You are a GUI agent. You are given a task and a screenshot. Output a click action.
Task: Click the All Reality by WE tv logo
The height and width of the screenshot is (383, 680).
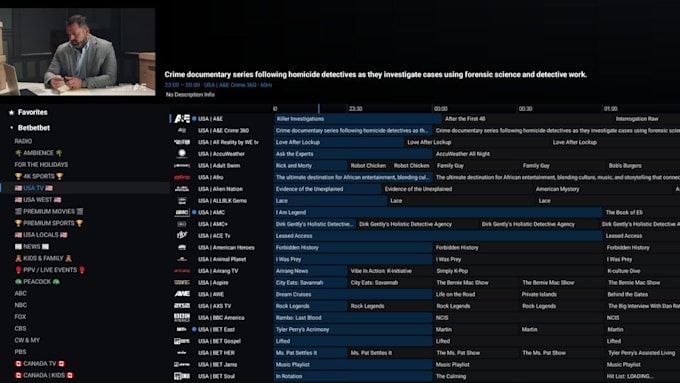182,142
